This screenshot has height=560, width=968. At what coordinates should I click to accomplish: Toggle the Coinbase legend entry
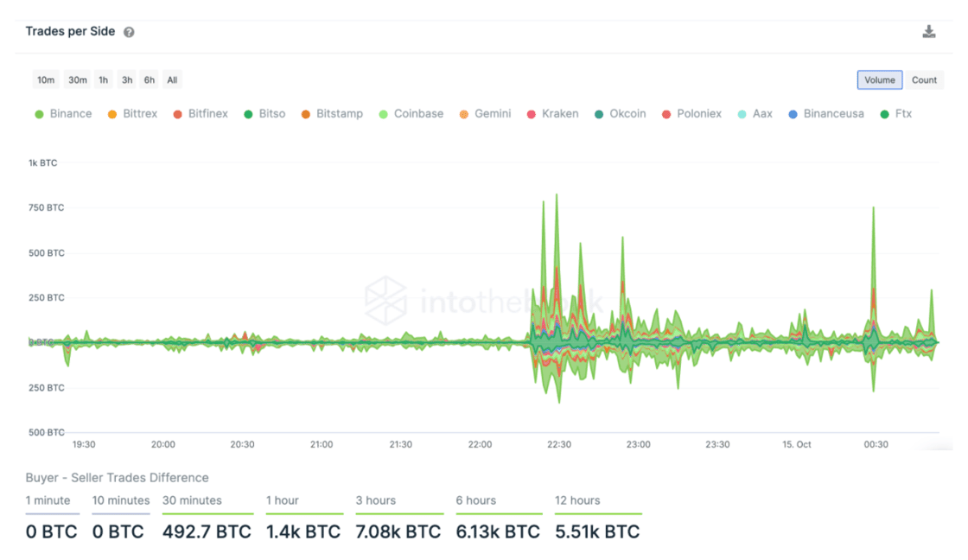tap(411, 113)
